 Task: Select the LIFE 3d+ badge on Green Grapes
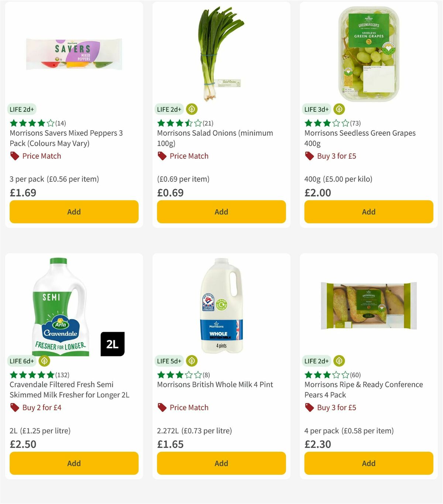click(316, 109)
